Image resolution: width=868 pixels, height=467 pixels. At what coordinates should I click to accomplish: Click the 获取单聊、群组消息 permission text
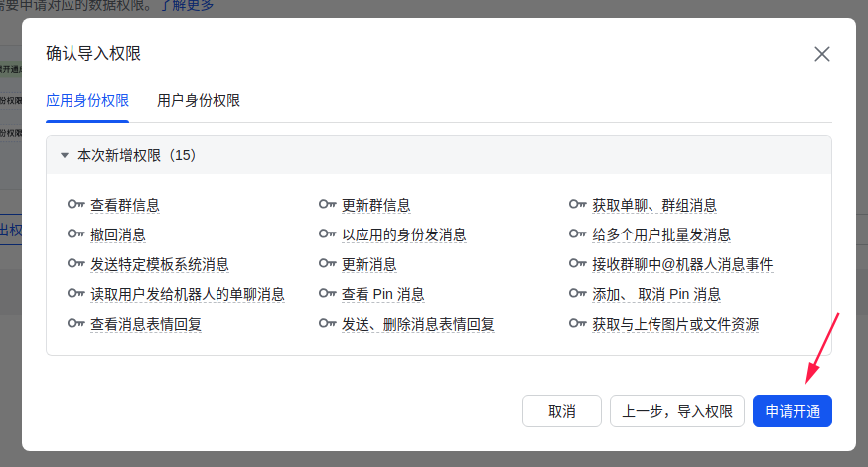[x=654, y=205]
